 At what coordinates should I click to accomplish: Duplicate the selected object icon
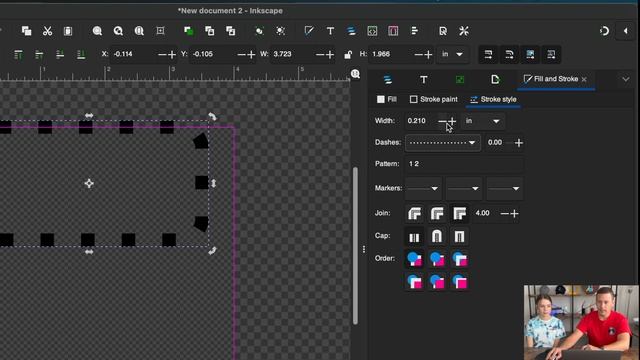(x=189, y=31)
